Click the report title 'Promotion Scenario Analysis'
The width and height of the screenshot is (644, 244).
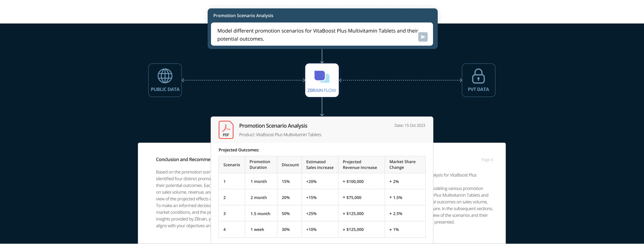pyautogui.click(x=273, y=126)
